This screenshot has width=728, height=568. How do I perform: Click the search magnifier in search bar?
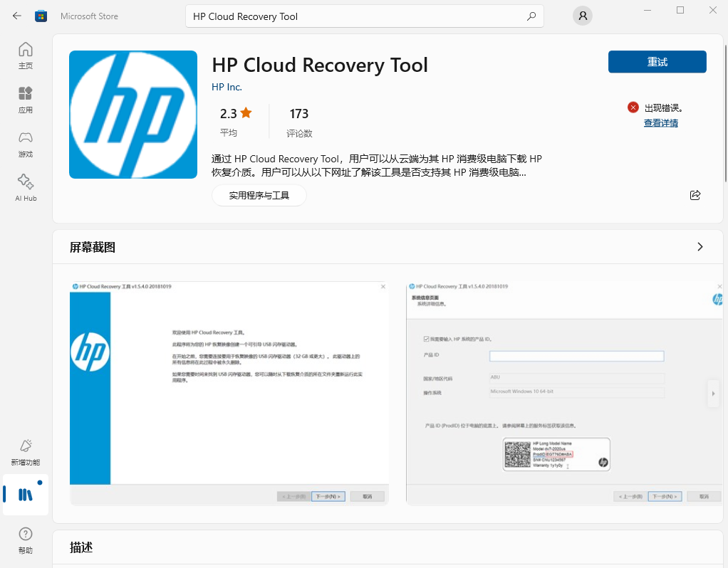(531, 15)
